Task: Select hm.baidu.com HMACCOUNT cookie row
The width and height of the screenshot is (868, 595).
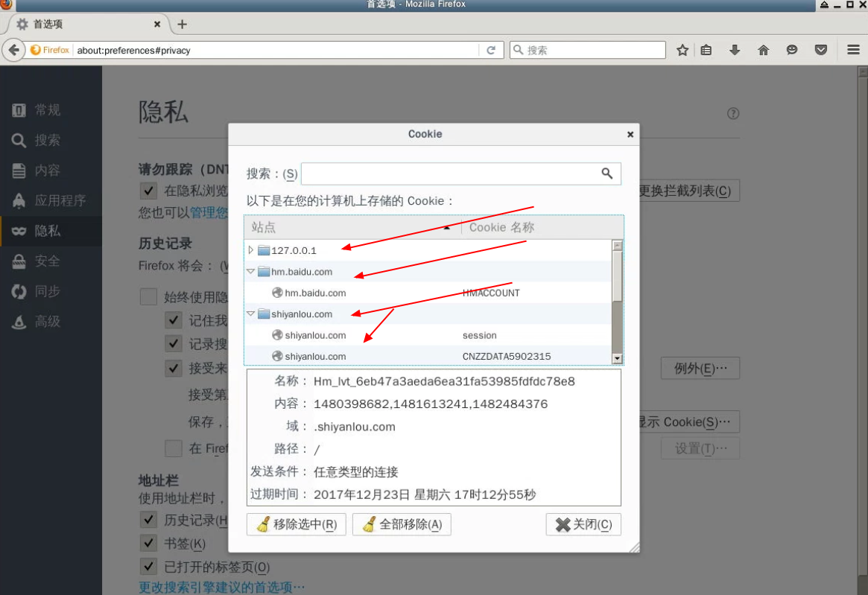Action: pos(428,293)
